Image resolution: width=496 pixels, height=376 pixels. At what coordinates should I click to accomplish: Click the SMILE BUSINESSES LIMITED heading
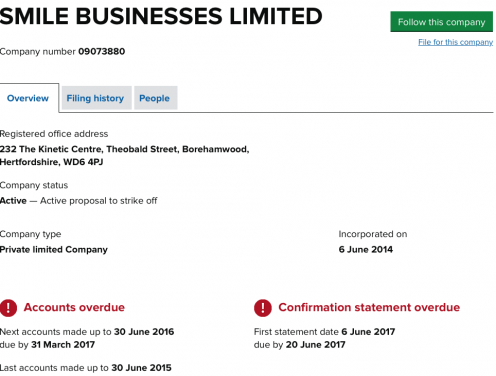[161, 16]
